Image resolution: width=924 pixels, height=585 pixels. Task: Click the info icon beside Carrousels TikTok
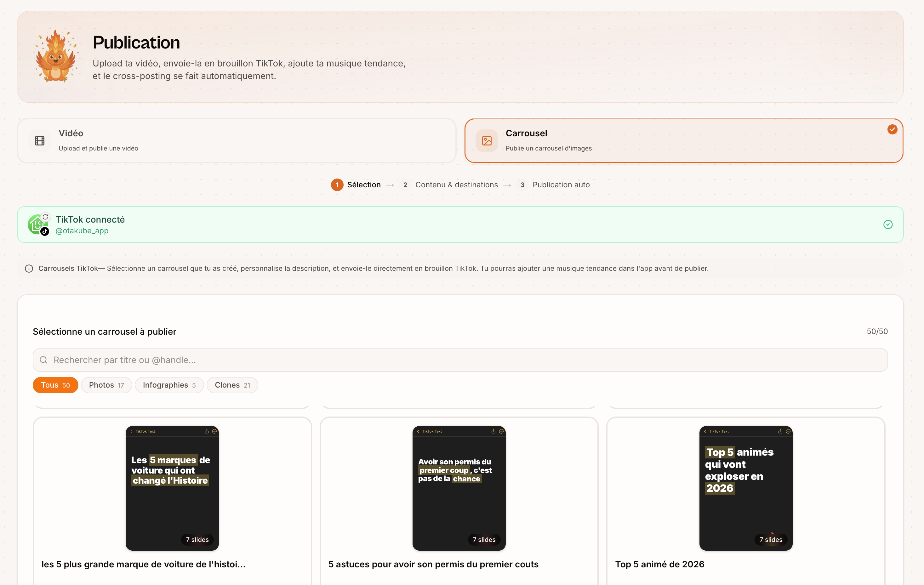point(29,269)
